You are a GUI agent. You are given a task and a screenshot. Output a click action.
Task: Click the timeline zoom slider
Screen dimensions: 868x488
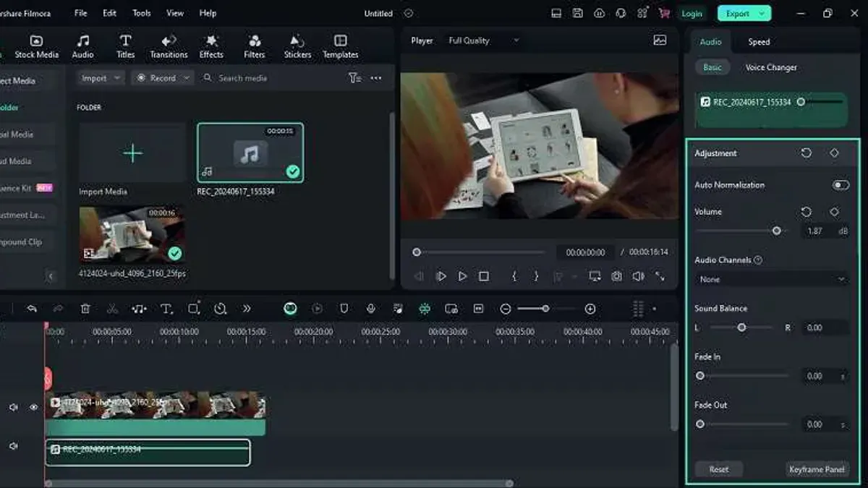545,309
